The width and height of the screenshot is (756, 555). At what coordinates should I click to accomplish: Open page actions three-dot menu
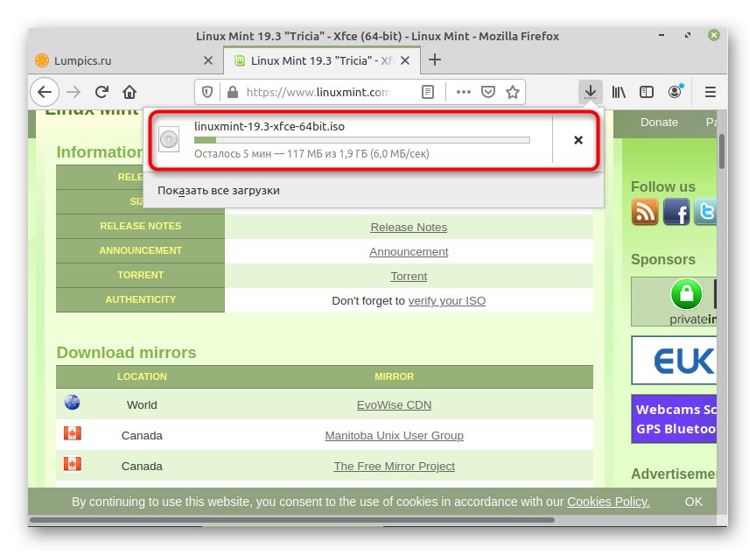[464, 92]
